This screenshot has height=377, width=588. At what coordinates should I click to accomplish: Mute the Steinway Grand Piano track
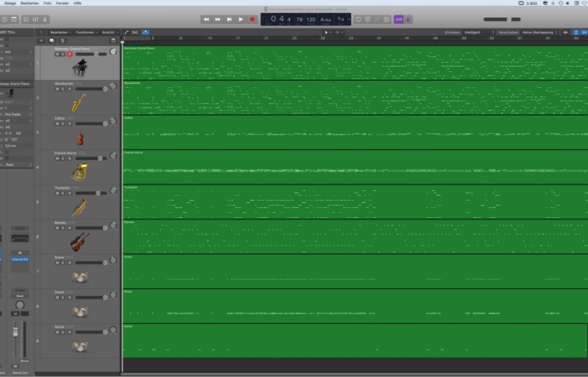point(57,54)
